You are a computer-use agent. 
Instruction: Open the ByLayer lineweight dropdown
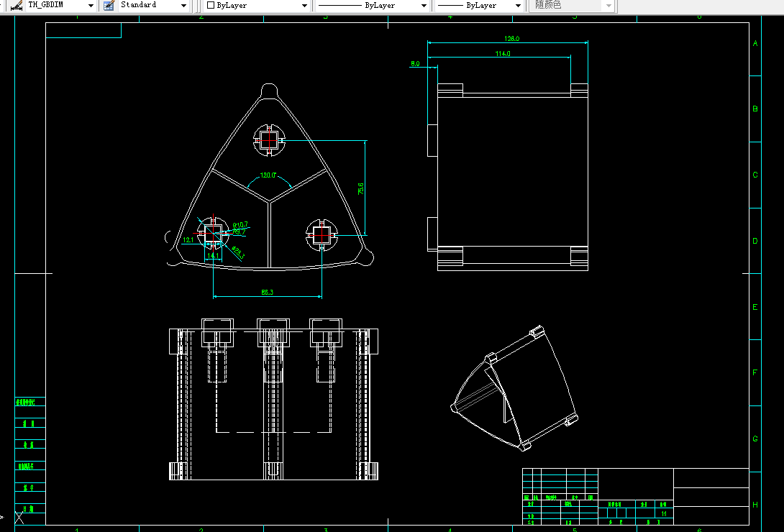pyautogui.click(x=480, y=5)
